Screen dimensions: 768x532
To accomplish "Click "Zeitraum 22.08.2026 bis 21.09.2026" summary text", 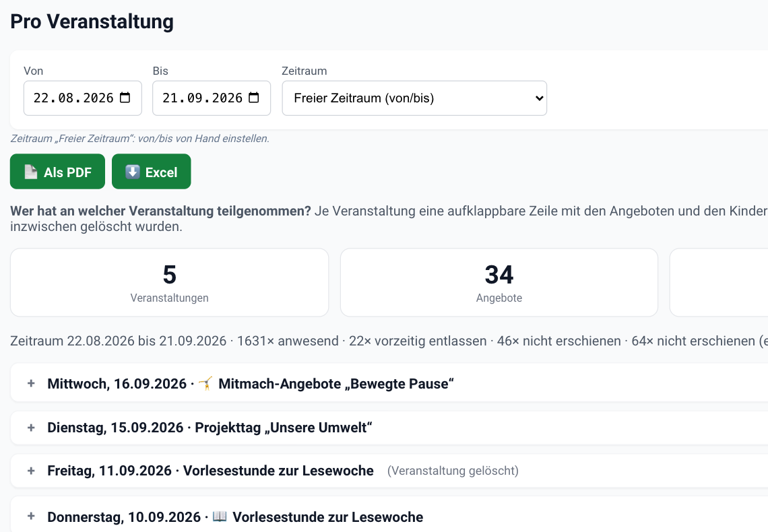I will click(x=118, y=341).
